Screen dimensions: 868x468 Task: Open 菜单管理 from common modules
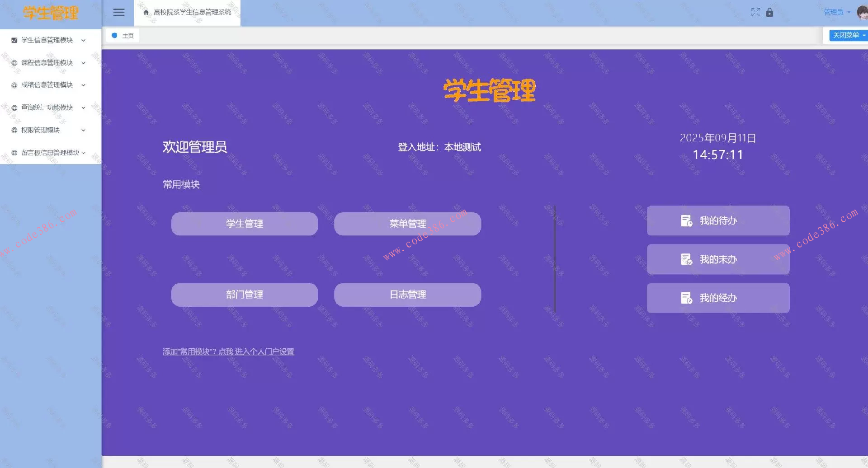[x=407, y=223]
